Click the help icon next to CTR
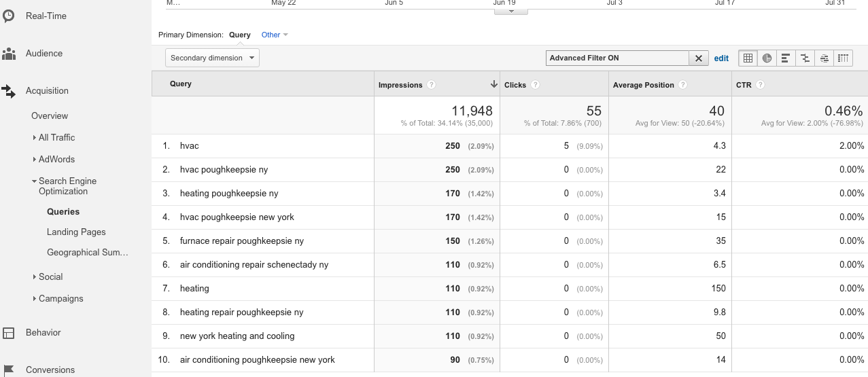Screen dimensions: 868x377 tap(760, 85)
